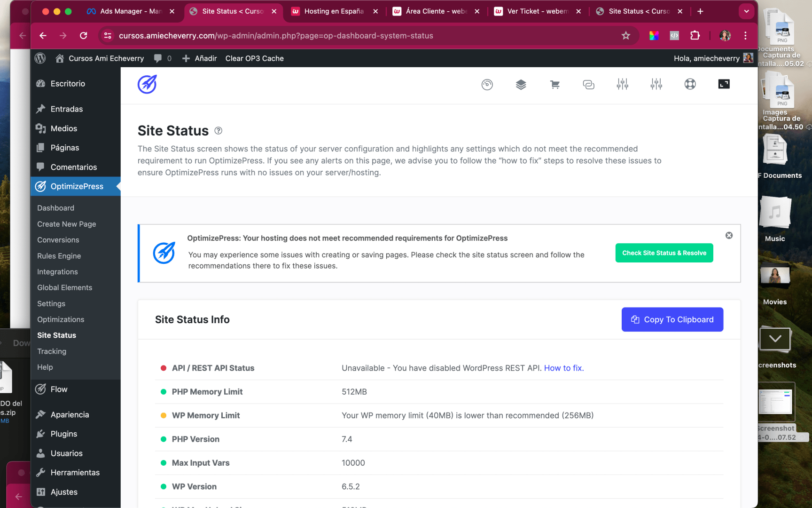Viewport: 812px width, 508px height.
Task: Click the help question mark beside Site Status
Action: [219, 131]
